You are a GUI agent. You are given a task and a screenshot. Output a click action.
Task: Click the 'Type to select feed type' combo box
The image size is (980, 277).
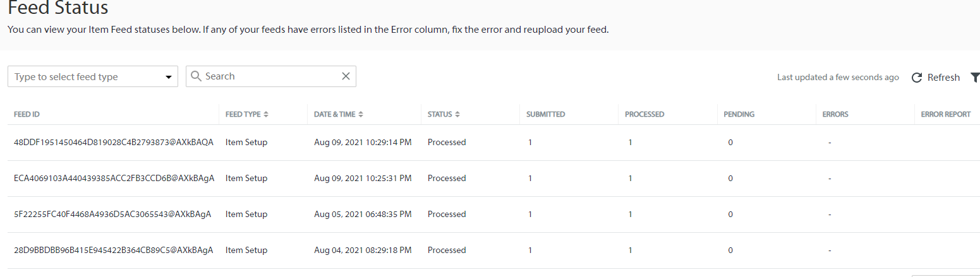pos(85,77)
